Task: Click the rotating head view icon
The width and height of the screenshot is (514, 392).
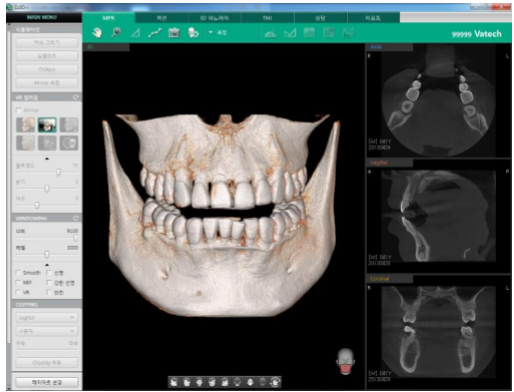Action: [193, 33]
